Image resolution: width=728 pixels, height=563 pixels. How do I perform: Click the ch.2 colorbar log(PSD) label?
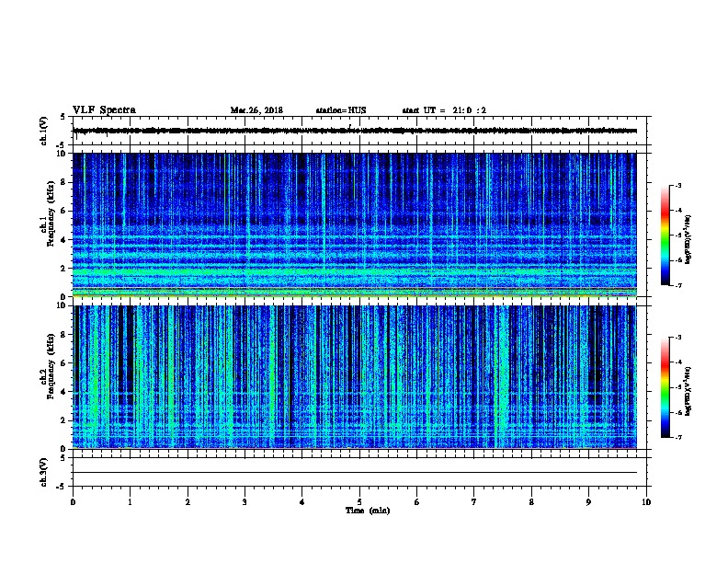(x=688, y=392)
